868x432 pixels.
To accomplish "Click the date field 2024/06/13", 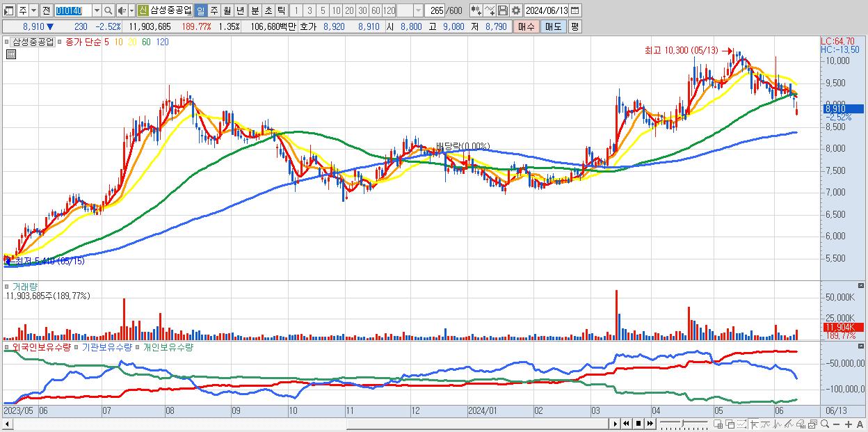I will tap(547, 11).
